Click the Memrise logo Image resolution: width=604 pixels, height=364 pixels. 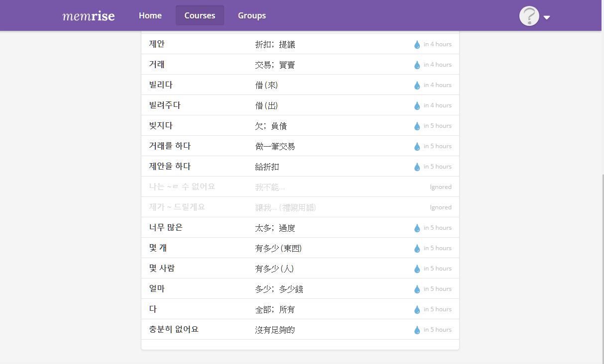(x=89, y=15)
